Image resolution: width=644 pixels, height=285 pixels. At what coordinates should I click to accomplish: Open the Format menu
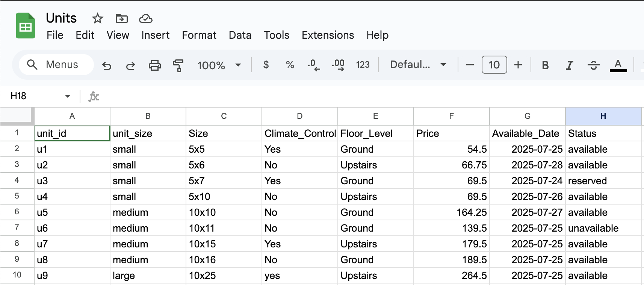click(x=199, y=35)
